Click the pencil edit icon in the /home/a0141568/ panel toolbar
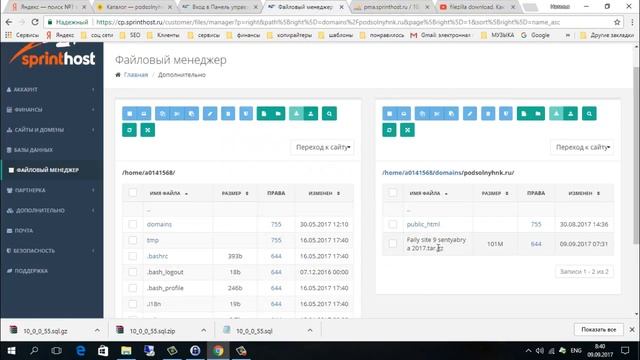This screenshot has width=640, height=360. point(210,113)
